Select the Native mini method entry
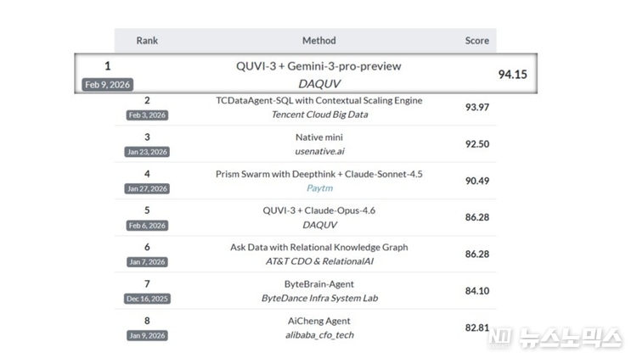 tap(318, 137)
